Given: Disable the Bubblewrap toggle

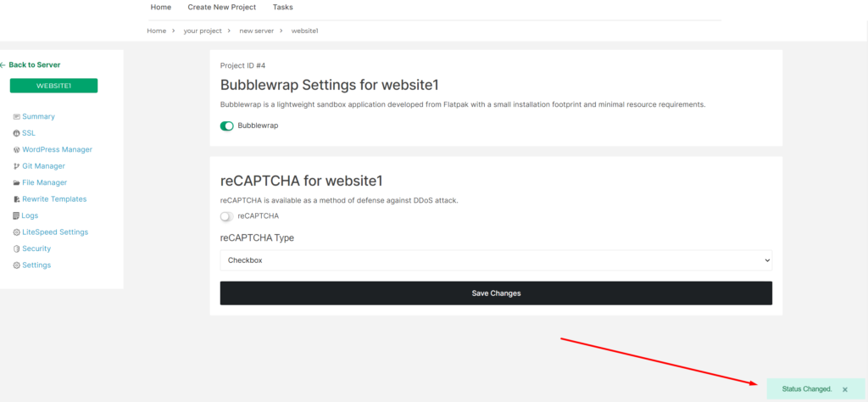Looking at the screenshot, I should pyautogui.click(x=227, y=126).
